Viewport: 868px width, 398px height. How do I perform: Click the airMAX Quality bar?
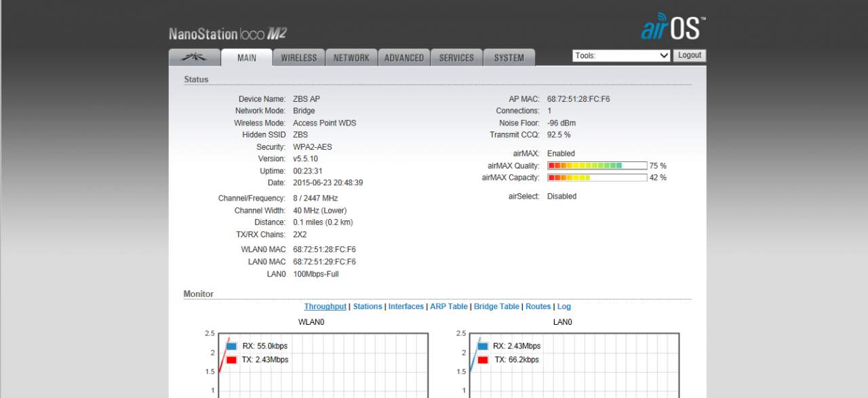point(597,165)
